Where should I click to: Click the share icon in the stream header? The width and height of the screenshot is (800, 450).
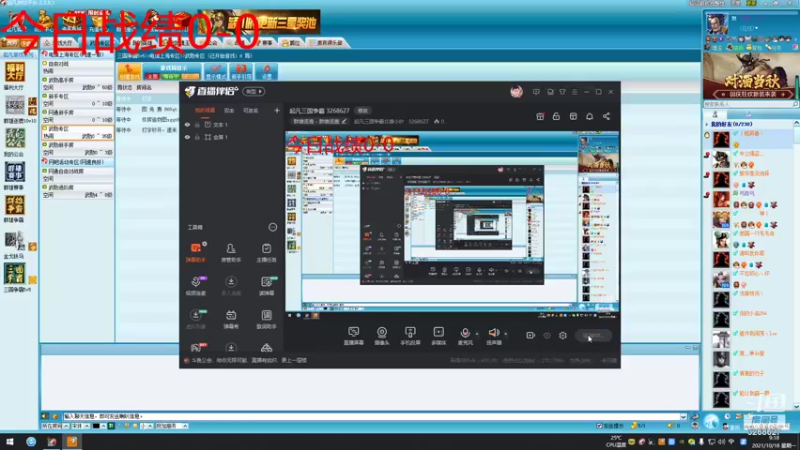pyautogui.click(x=606, y=116)
